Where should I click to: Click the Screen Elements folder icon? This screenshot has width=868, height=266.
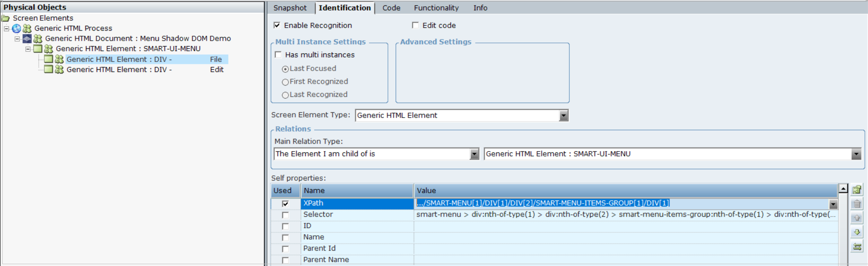click(5, 18)
